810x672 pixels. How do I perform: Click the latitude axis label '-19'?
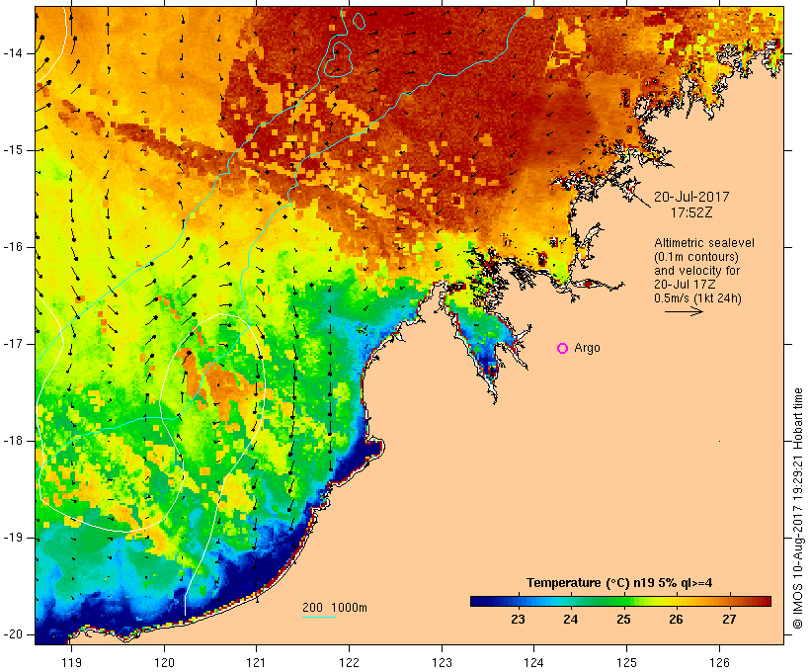pyautogui.click(x=13, y=538)
